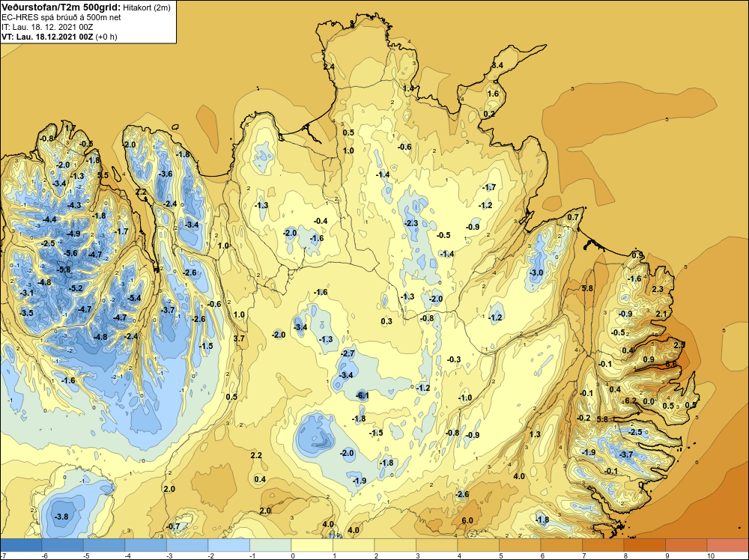
Task: Select the legend color band between 9 and 10
Action: 686,545
